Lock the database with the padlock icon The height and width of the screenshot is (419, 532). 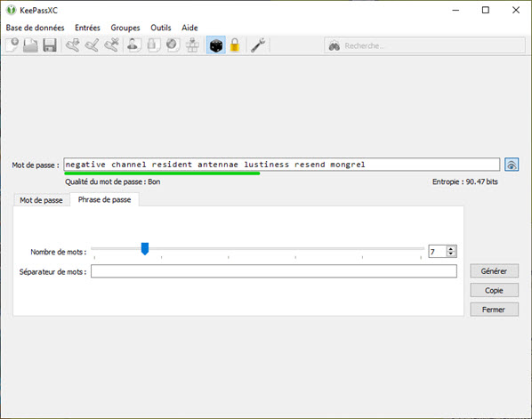coord(235,45)
